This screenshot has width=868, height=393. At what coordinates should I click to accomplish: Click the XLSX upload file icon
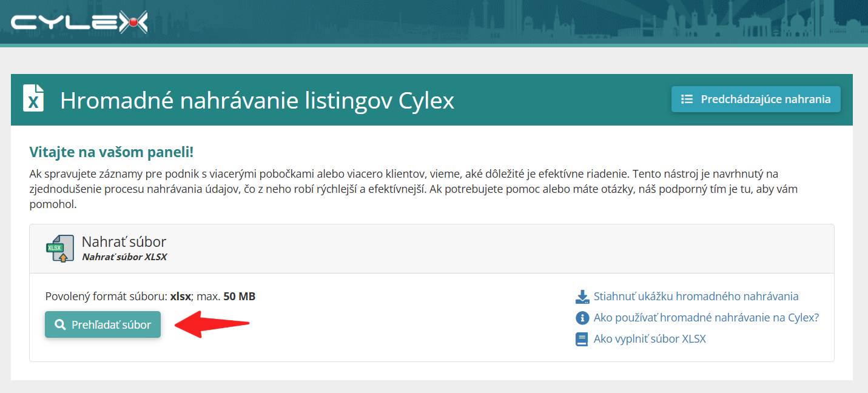click(59, 249)
